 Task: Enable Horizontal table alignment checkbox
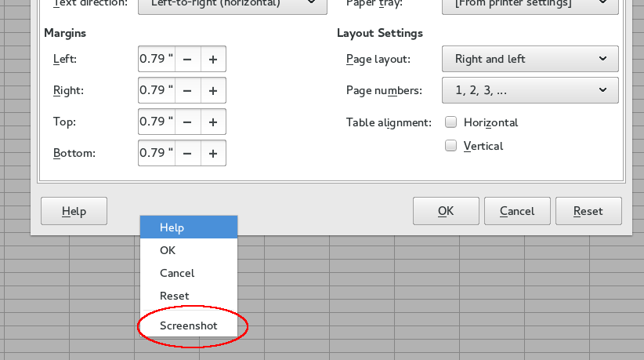coord(451,122)
